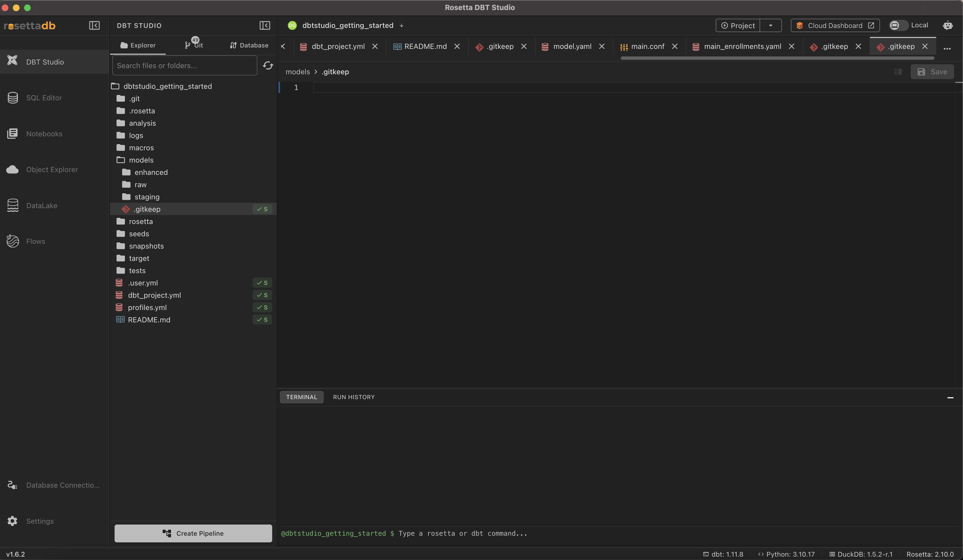Open the Notebooks section
Viewport: 963px width, 560px height.
[54, 134]
